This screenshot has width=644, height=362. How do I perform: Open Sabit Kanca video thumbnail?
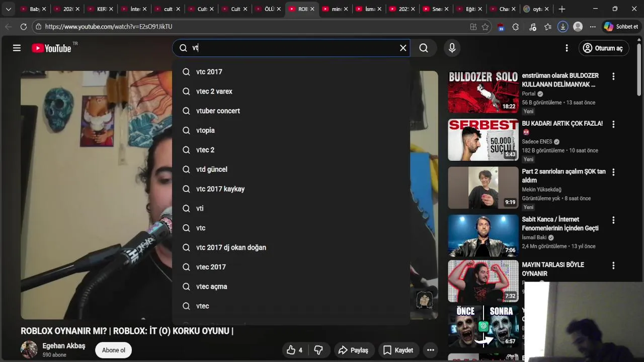point(483,235)
